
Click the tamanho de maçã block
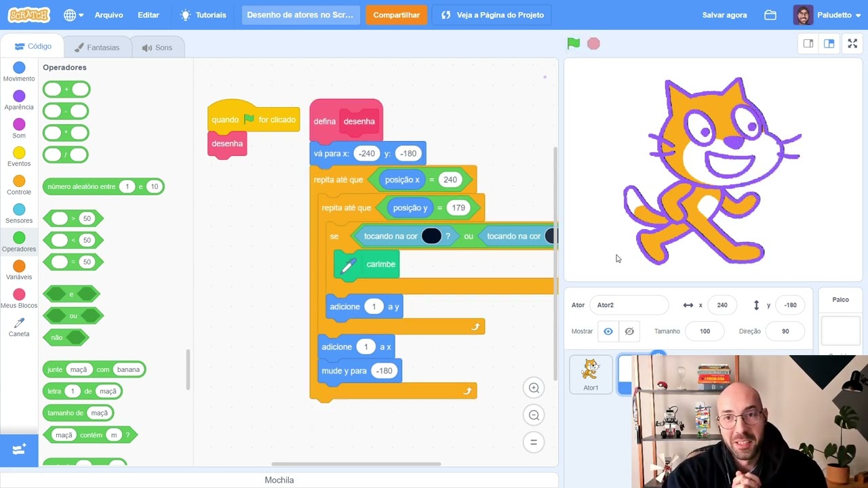79,413
